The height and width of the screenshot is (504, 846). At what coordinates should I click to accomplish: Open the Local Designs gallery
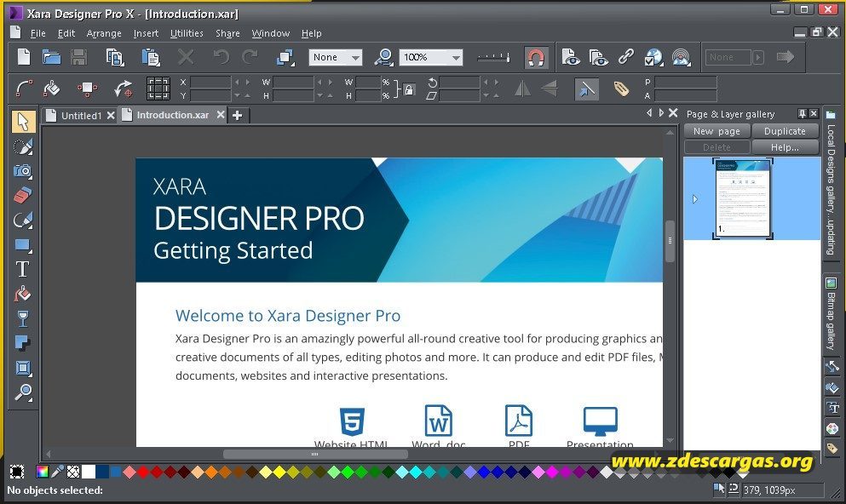click(831, 183)
